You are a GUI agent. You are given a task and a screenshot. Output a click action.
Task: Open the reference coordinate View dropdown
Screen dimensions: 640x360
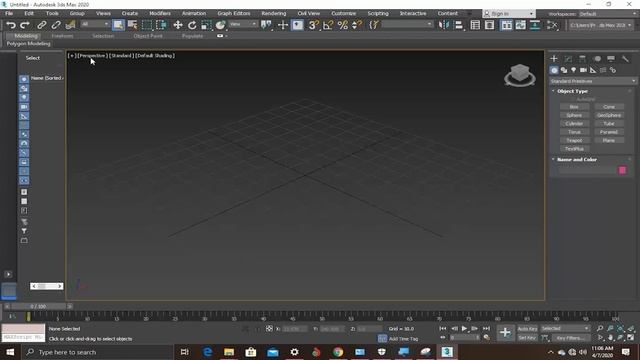coord(242,24)
